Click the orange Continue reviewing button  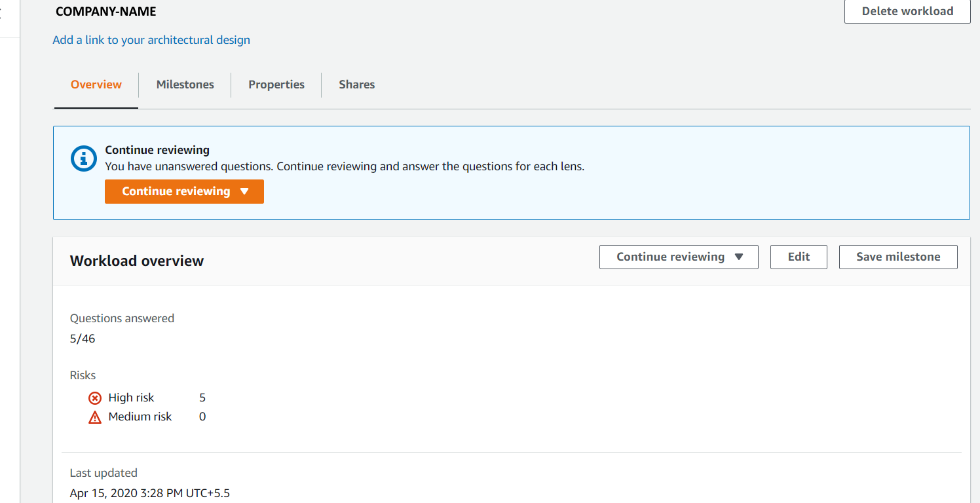(x=176, y=191)
